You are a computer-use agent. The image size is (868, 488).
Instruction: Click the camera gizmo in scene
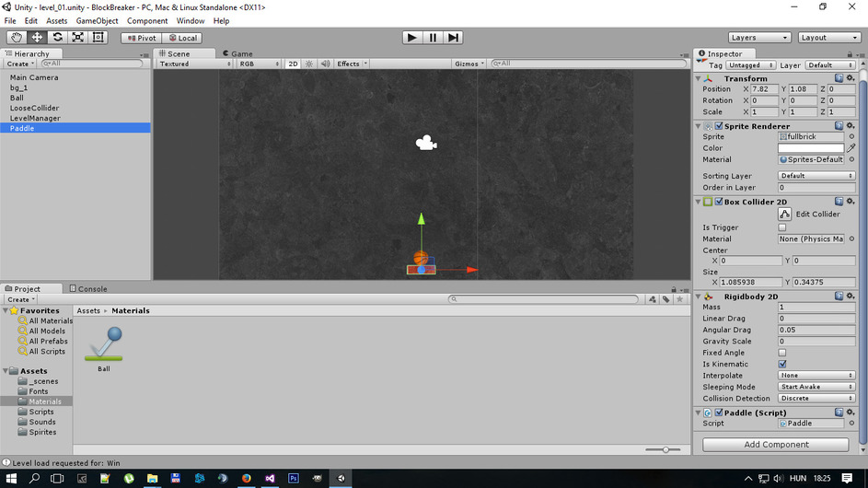[425, 143]
